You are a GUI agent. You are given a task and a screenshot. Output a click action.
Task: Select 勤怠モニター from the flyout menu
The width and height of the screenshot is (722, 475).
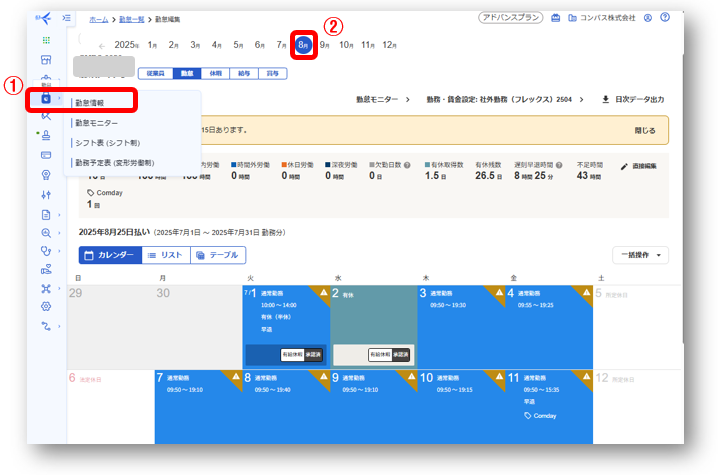pos(96,122)
